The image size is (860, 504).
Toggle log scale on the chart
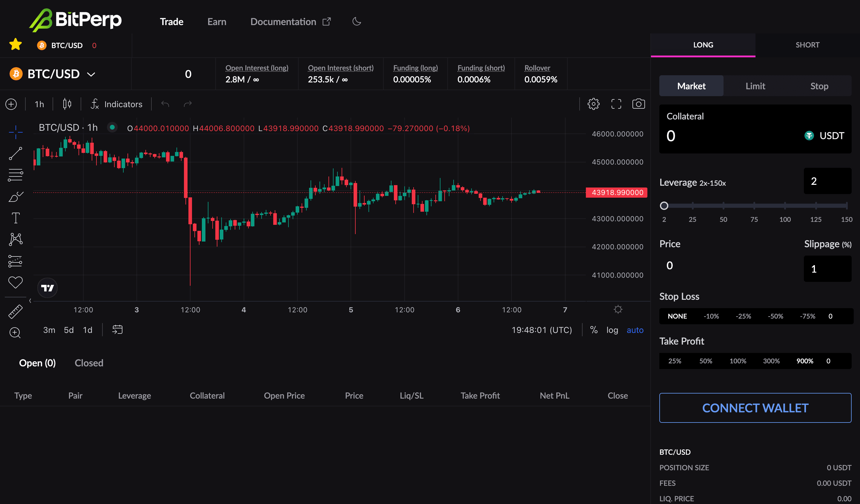click(x=612, y=330)
